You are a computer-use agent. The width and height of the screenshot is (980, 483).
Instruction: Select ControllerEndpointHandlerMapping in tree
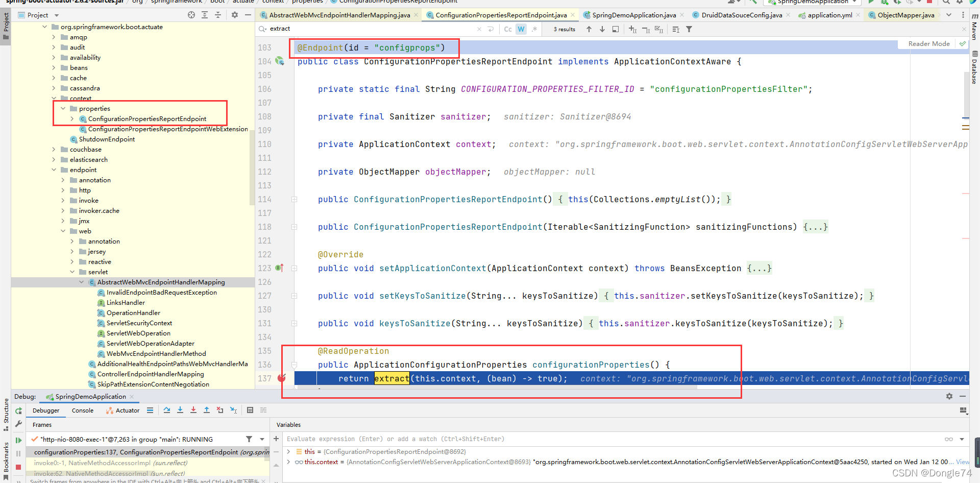(x=150, y=374)
